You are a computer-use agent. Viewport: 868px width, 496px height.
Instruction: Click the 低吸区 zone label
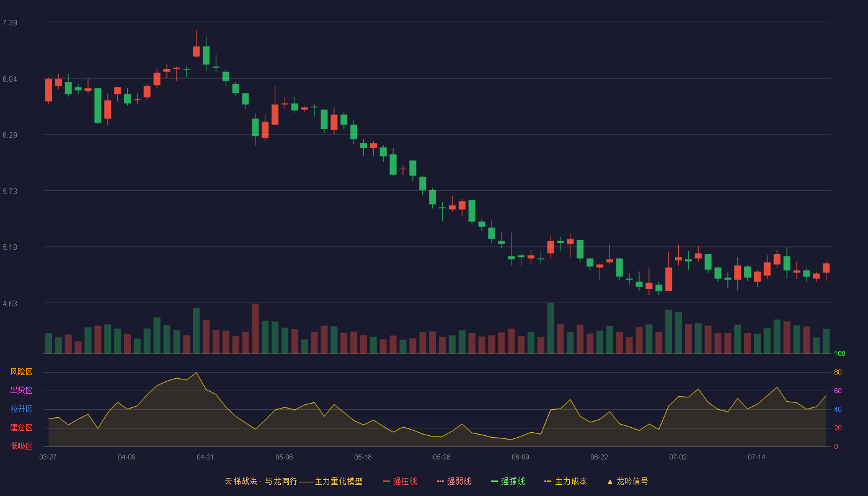(21, 446)
